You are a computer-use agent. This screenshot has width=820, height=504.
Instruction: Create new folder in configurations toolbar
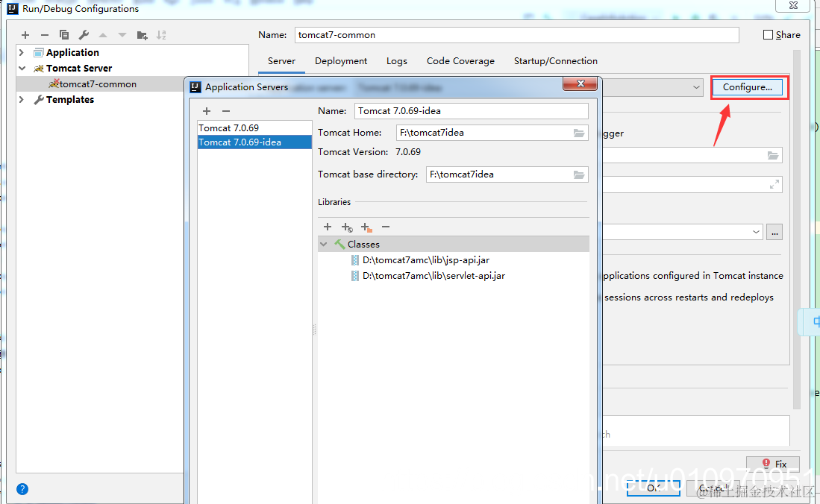click(x=142, y=35)
